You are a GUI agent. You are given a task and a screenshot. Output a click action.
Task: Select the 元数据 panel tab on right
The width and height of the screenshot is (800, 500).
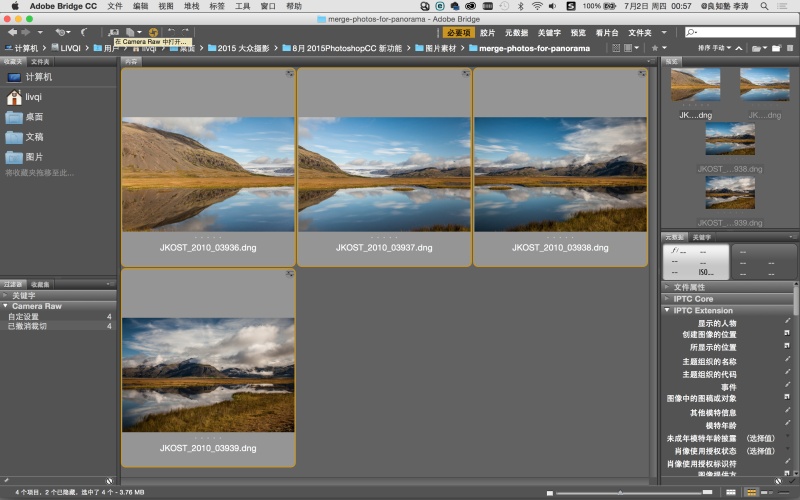tap(674, 237)
